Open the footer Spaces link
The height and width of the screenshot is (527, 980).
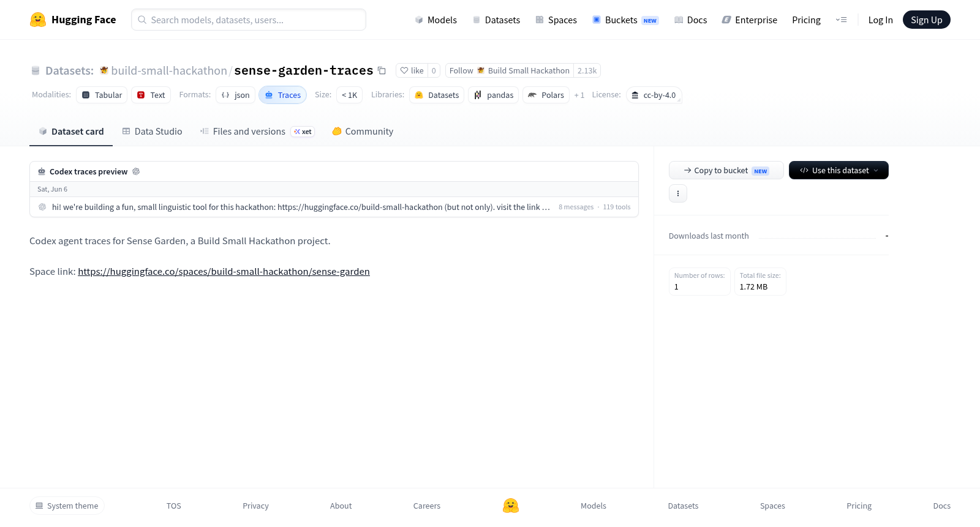click(772, 506)
